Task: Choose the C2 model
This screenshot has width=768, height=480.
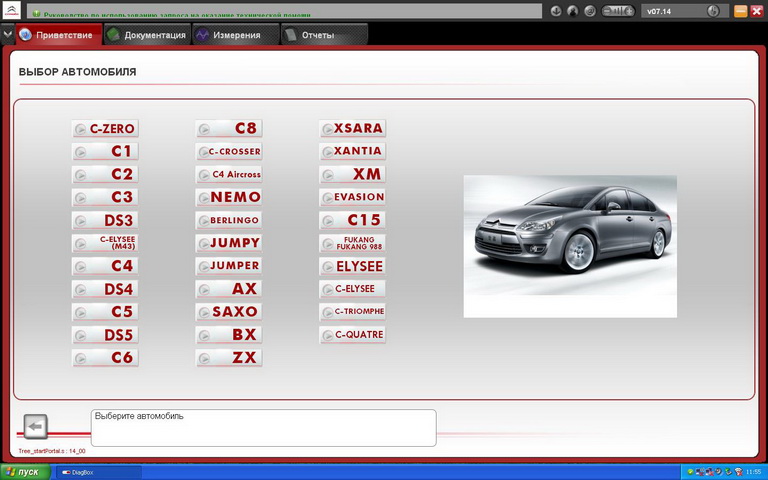Action: point(105,174)
